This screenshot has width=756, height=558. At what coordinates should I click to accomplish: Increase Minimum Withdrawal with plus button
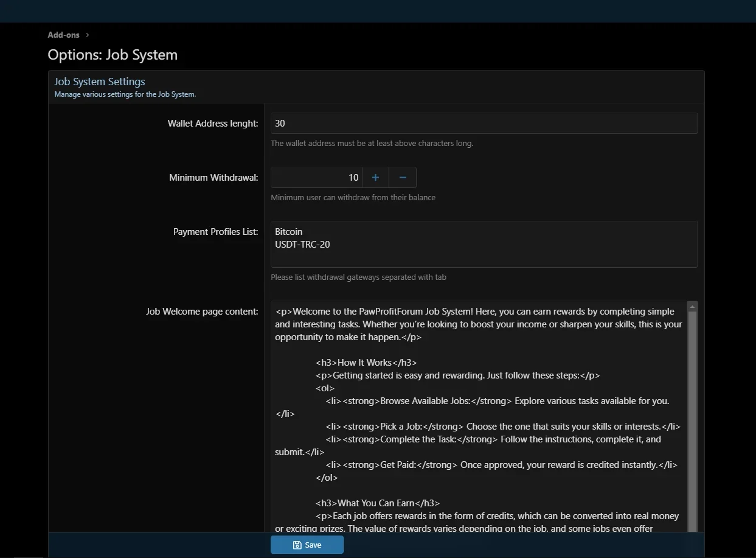375,178
